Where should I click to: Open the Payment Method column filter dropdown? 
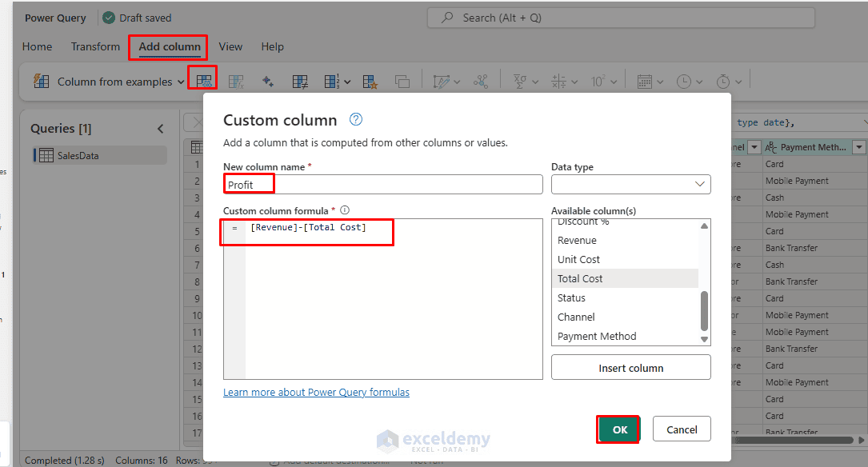point(859,147)
